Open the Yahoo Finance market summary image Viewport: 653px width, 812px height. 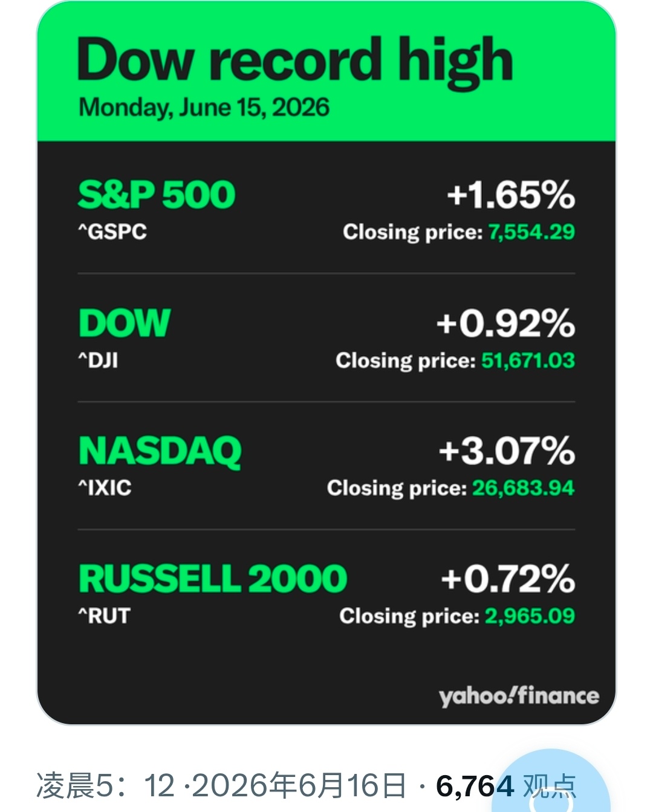326,363
